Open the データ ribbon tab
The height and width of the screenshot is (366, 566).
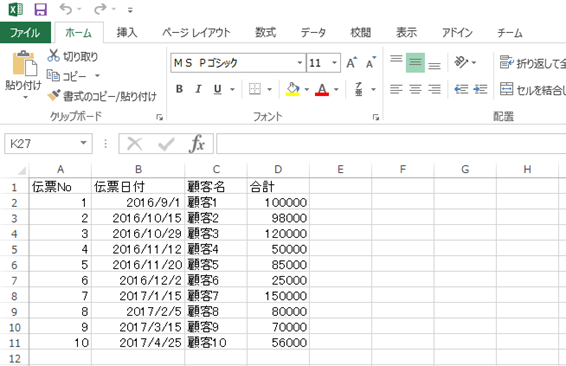click(313, 33)
